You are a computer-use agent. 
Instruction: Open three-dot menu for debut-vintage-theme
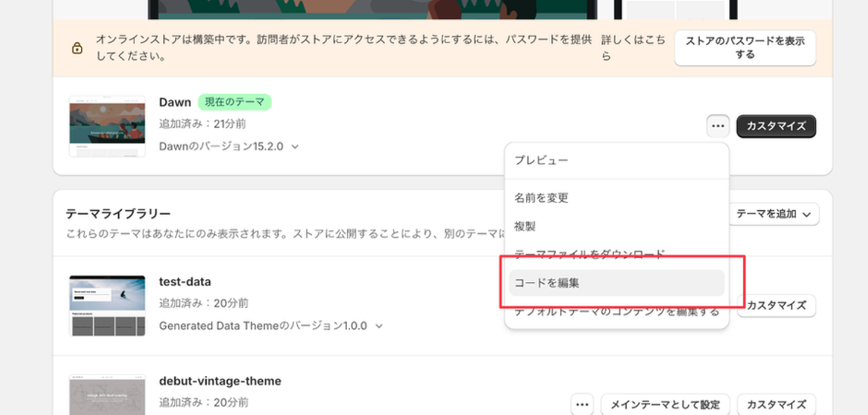coord(582,405)
